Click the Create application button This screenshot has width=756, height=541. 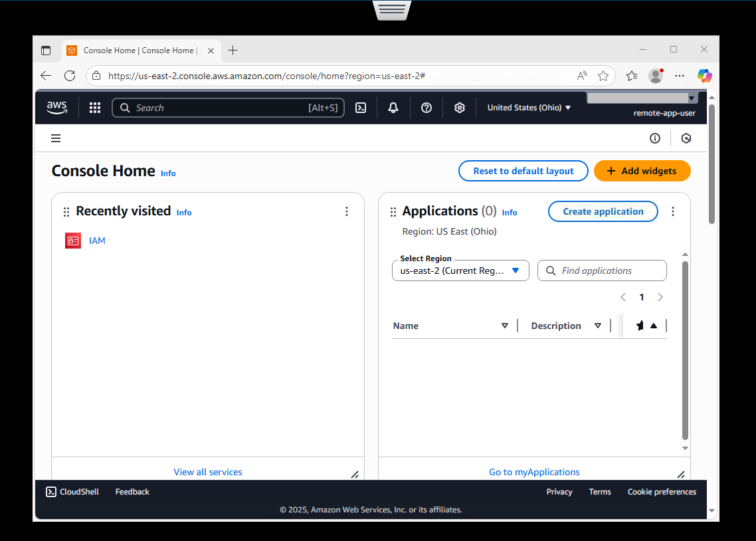603,211
